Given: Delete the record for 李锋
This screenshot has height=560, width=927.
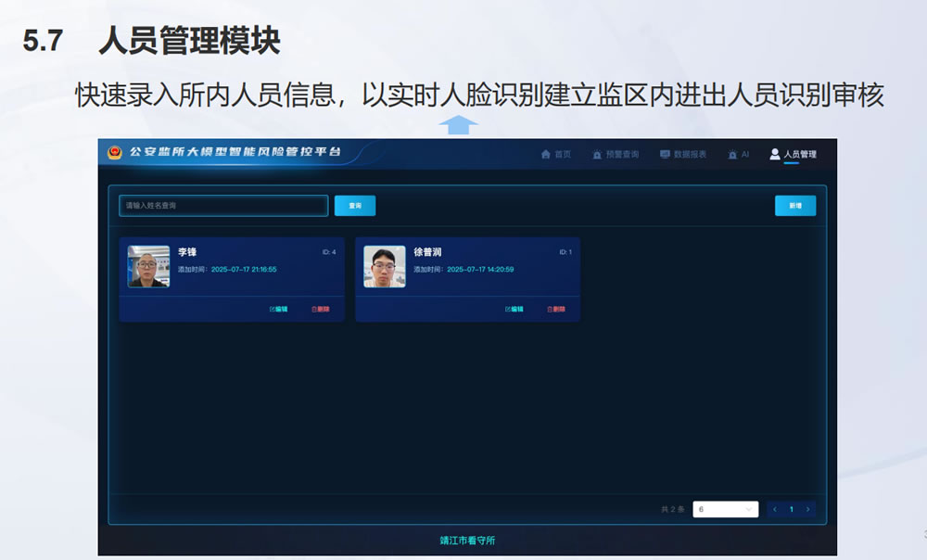Looking at the screenshot, I should point(321,309).
